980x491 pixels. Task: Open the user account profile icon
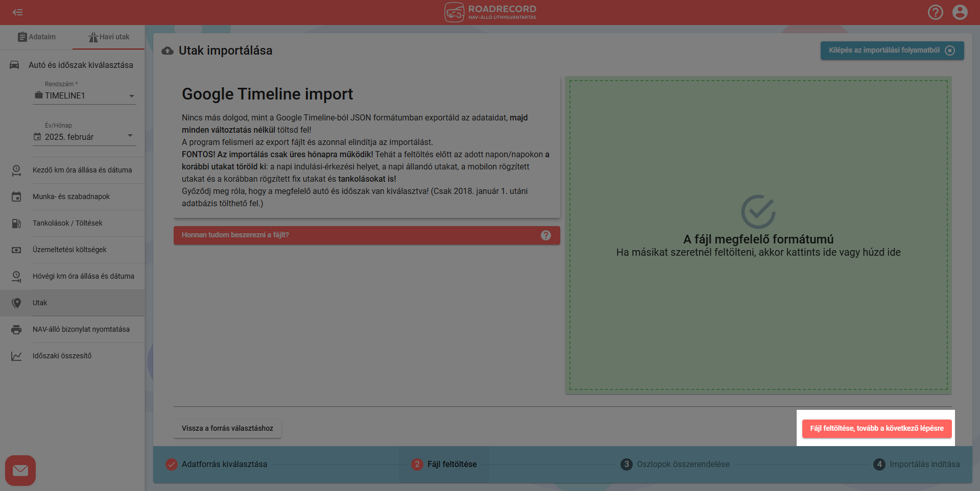click(960, 12)
